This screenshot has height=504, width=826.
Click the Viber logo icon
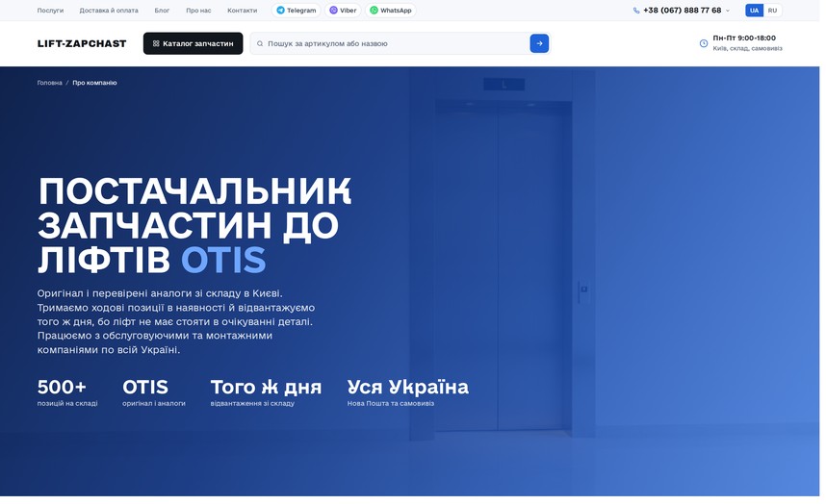click(333, 11)
